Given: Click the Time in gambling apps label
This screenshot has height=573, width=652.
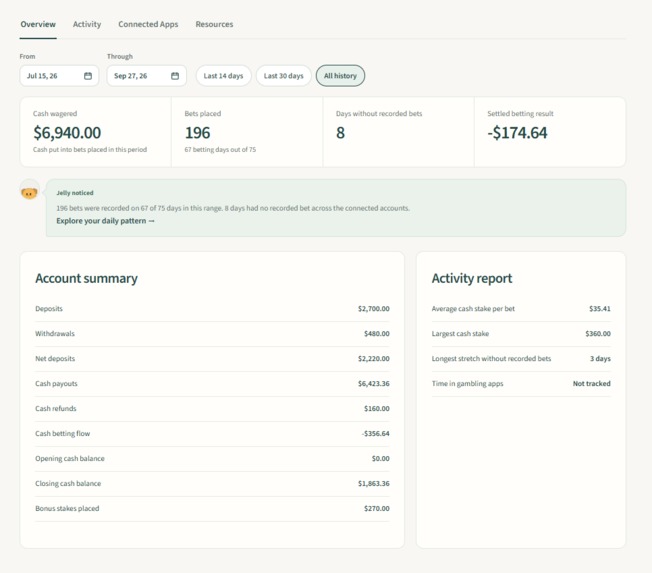Looking at the screenshot, I should tap(467, 383).
